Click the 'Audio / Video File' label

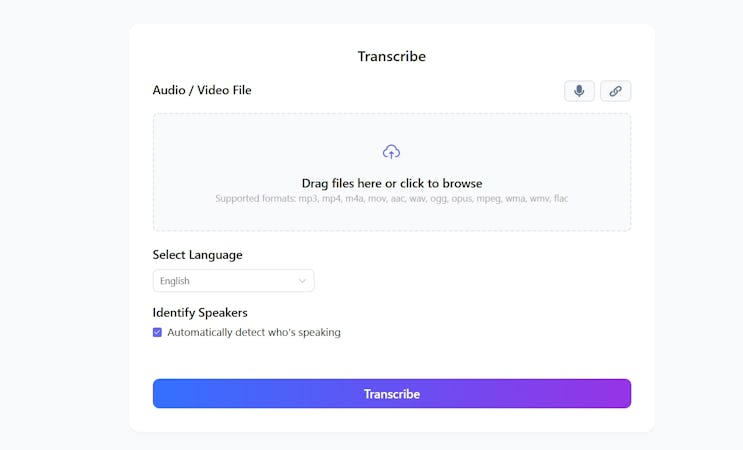tap(202, 90)
